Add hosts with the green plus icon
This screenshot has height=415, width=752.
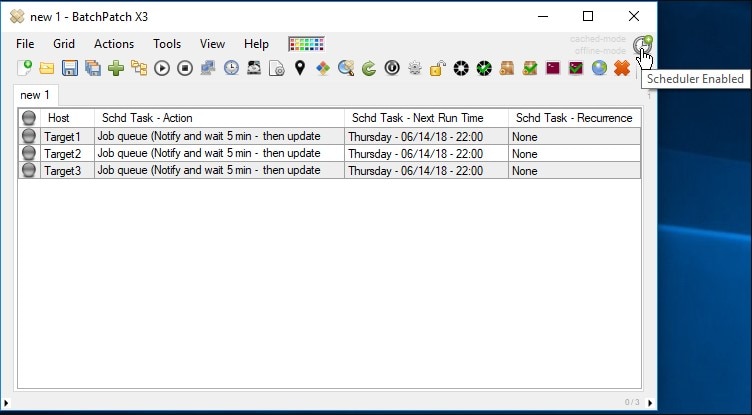tap(116, 68)
